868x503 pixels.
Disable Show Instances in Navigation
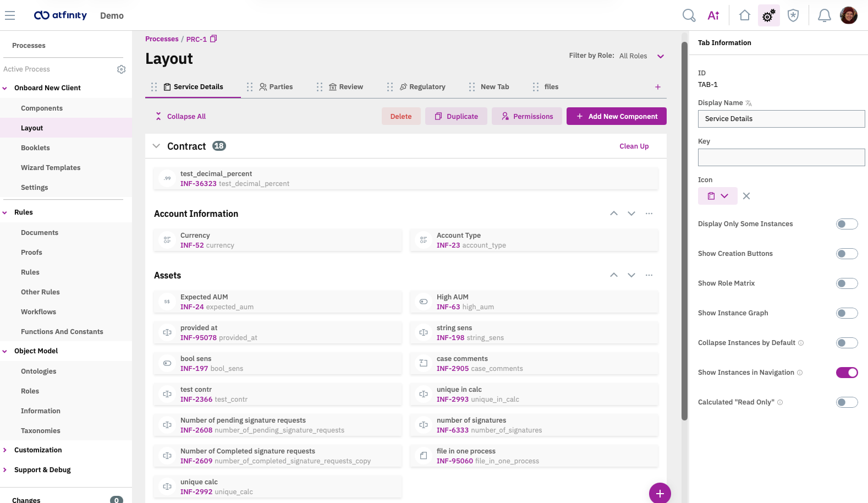(x=847, y=373)
